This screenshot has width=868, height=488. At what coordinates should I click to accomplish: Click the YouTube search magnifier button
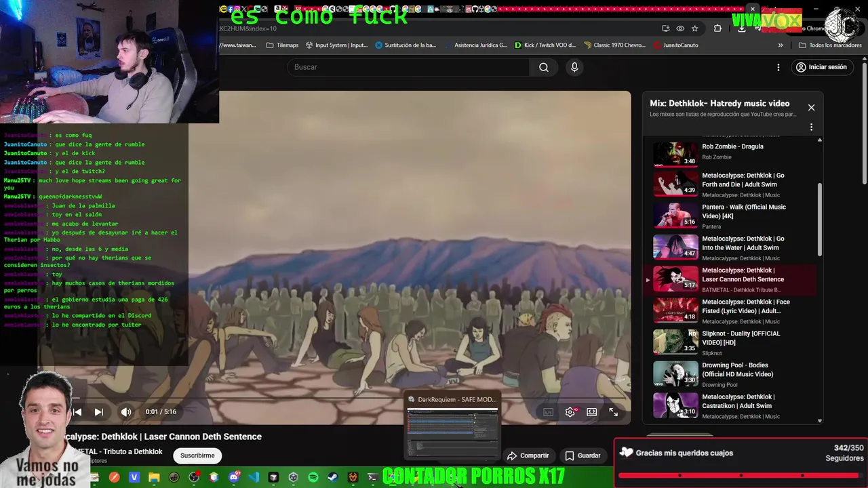click(x=543, y=67)
